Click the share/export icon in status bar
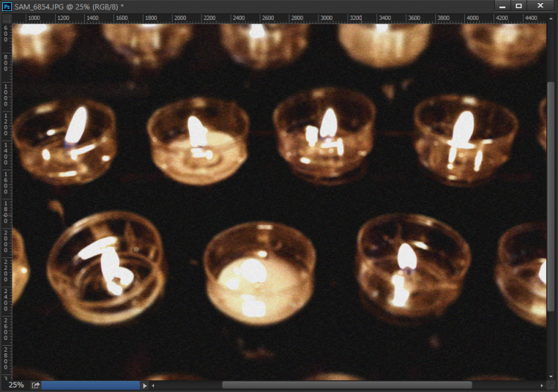 (35, 385)
